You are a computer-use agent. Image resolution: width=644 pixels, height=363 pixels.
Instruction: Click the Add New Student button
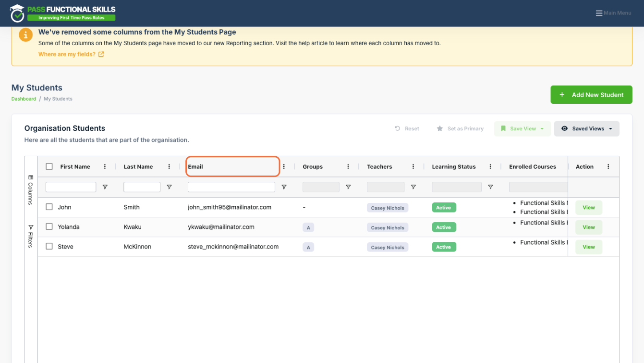click(591, 95)
